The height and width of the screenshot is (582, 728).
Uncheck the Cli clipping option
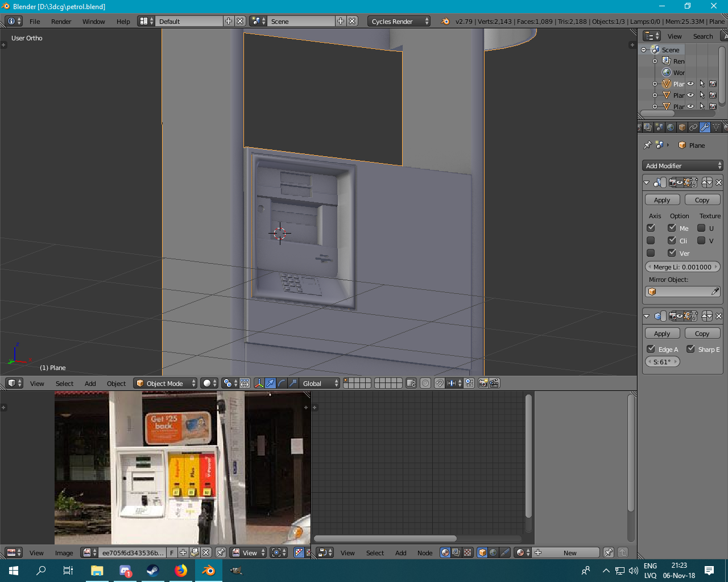[672, 240]
